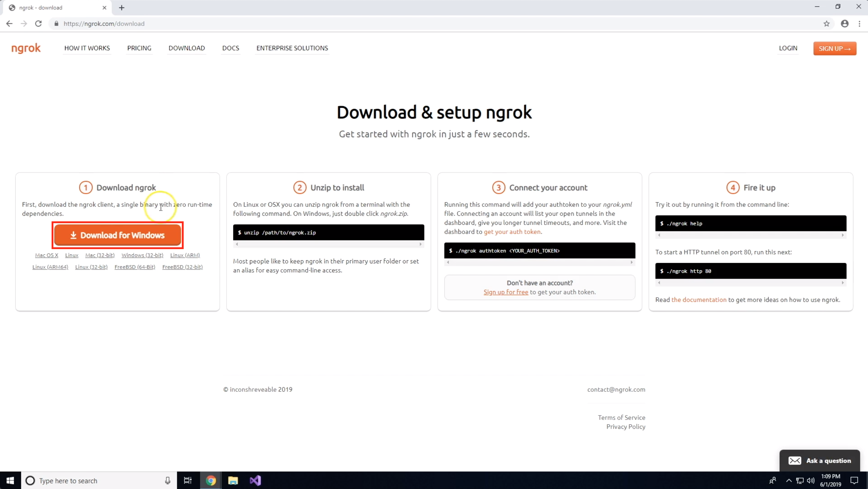868x489 pixels.
Task: Choose the Linux download link
Action: pyautogui.click(x=72, y=255)
